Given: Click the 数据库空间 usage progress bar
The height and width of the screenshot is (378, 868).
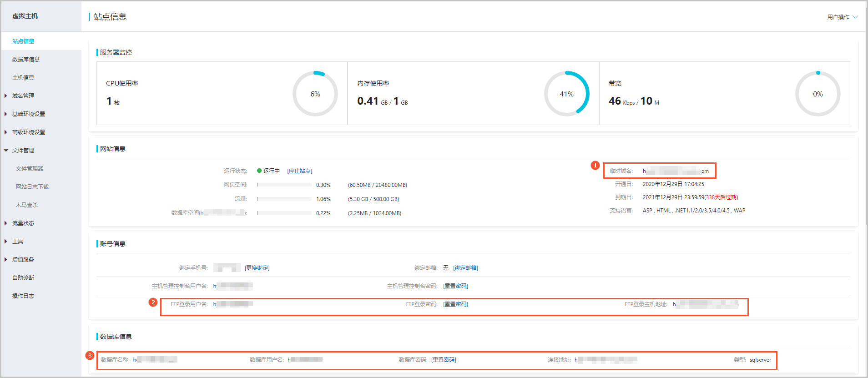Looking at the screenshot, I should [x=284, y=213].
